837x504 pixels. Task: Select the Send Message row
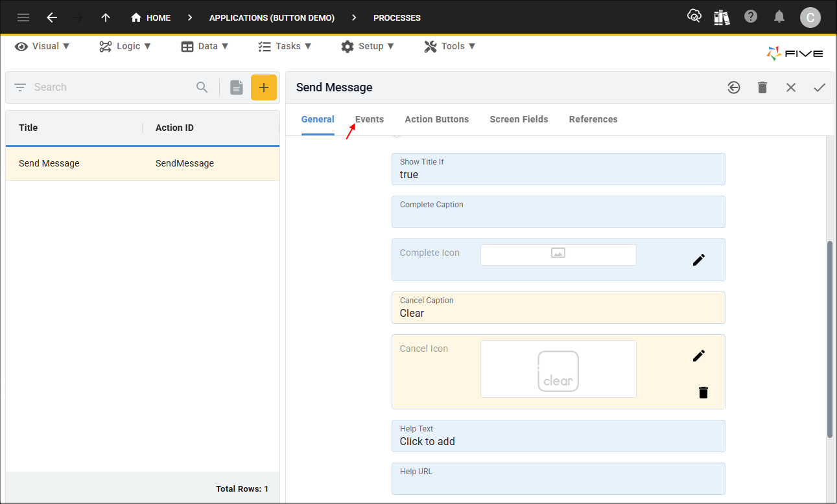pos(143,163)
